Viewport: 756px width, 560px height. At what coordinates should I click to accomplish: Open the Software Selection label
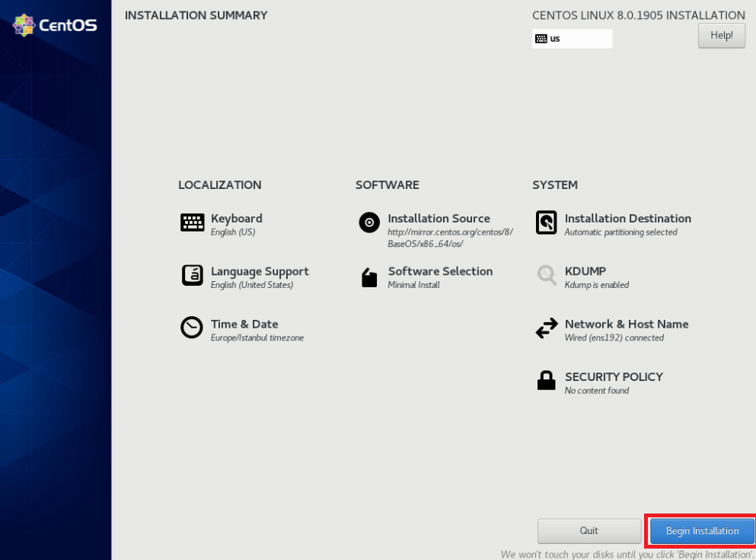tap(440, 271)
